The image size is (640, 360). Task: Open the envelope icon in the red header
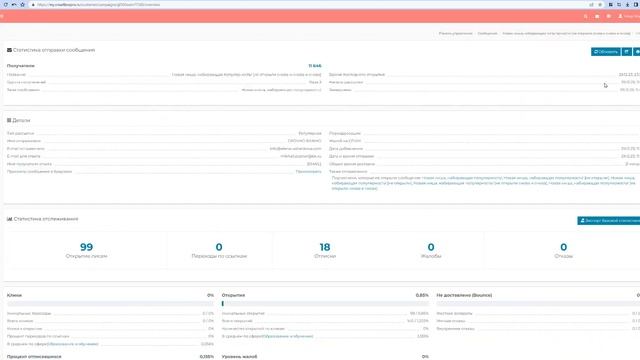click(x=597, y=16)
